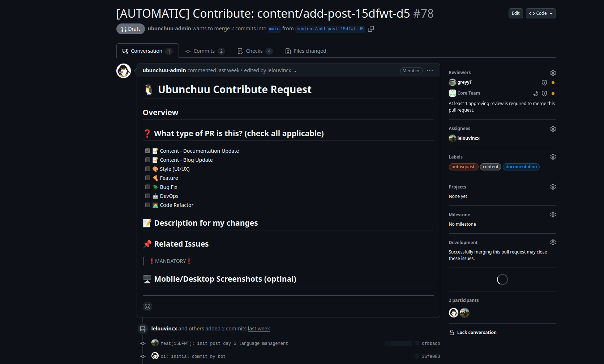Screen dimensions: 604x364
Task: Click the Lock conversation lock icon
Action: click(451, 332)
